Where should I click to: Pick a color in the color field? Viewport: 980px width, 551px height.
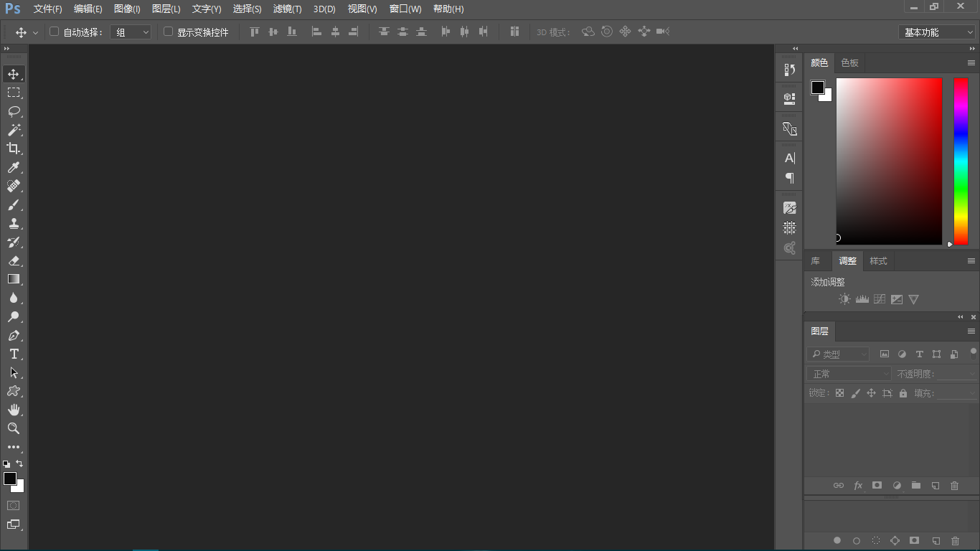click(889, 161)
